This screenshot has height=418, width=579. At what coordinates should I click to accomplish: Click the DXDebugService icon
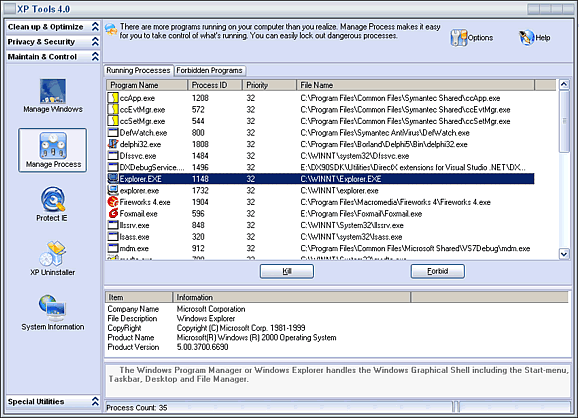point(113,167)
